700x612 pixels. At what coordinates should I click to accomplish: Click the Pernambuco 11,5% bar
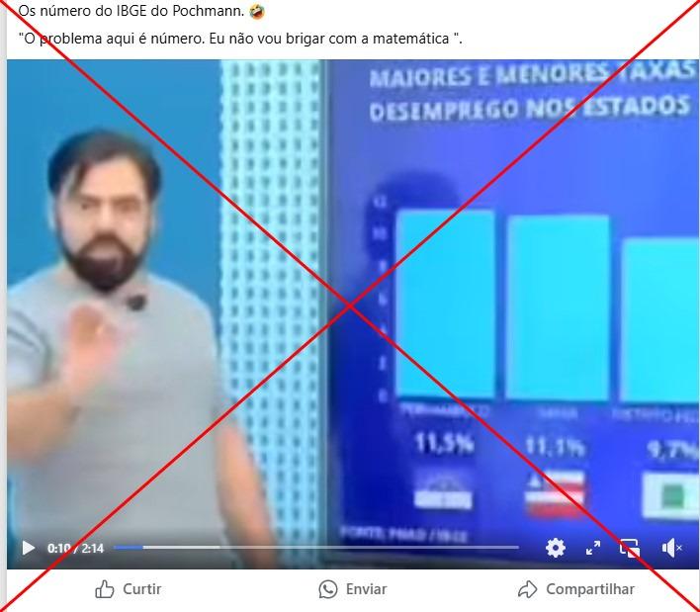click(x=445, y=304)
